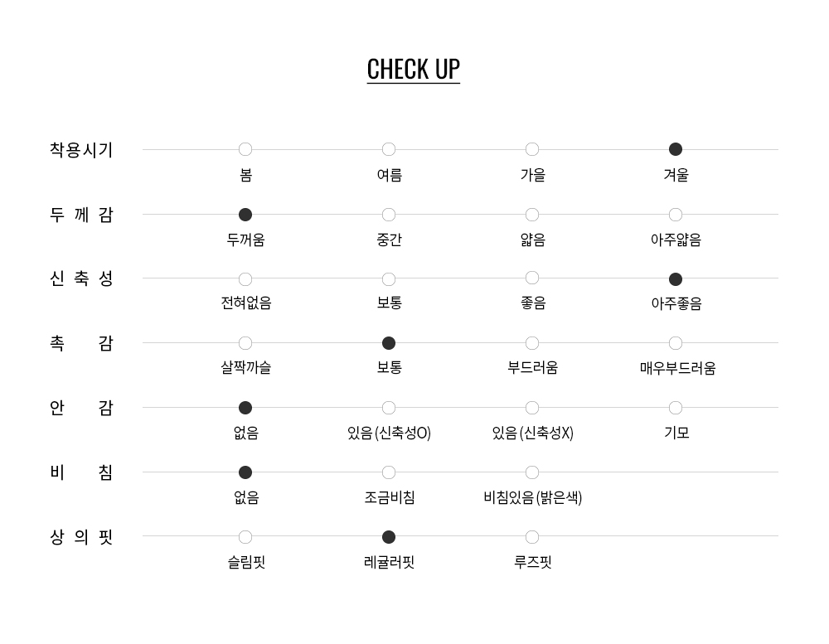Select the 조금비침 see-through circle
This screenshot has height=644, width=829.
click(x=389, y=472)
